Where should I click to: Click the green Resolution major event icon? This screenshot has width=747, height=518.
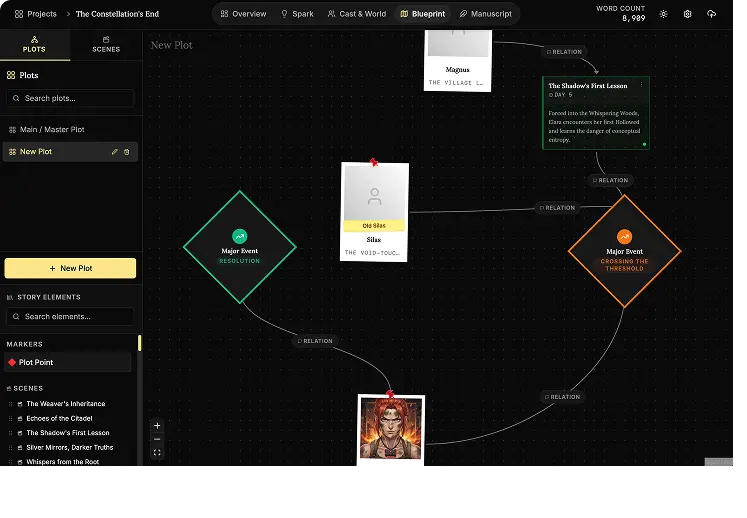pos(240,237)
